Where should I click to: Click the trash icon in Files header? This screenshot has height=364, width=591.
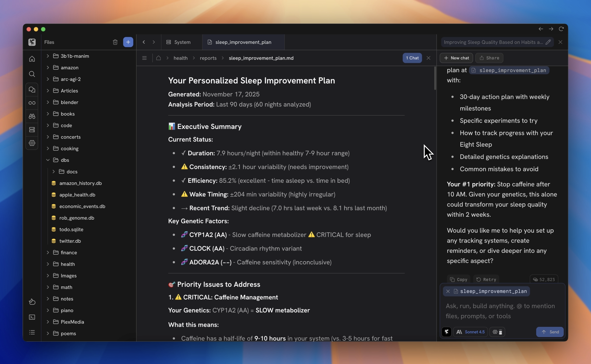(115, 42)
